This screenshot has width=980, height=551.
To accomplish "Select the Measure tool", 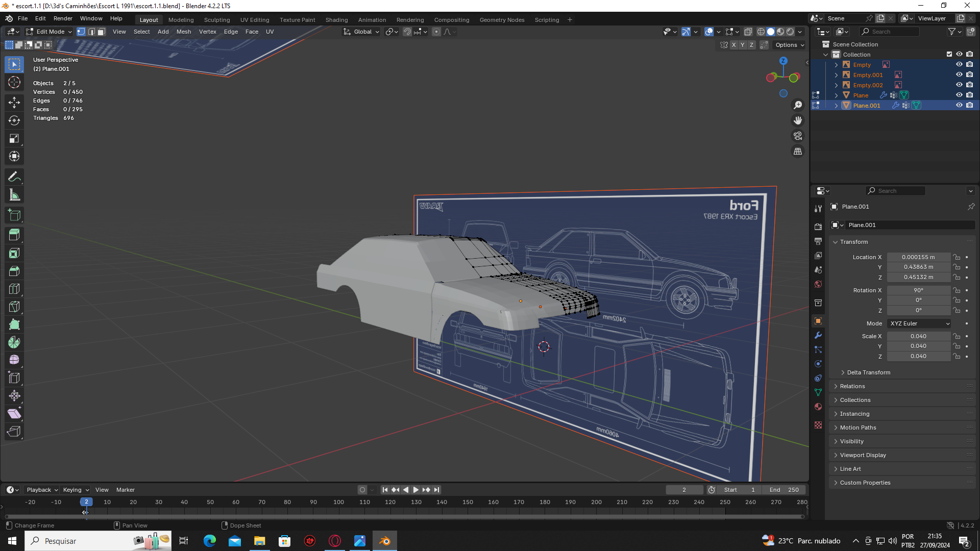I will pos(14,195).
